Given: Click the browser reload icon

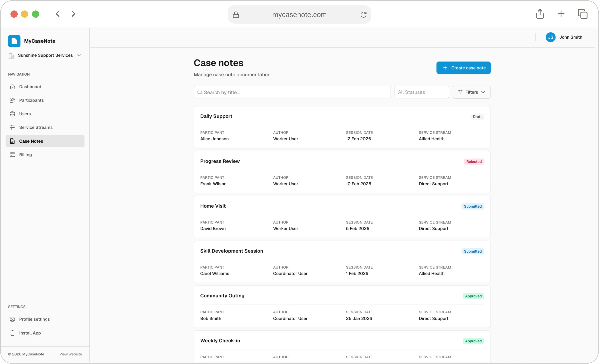Looking at the screenshot, I should point(364,14).
